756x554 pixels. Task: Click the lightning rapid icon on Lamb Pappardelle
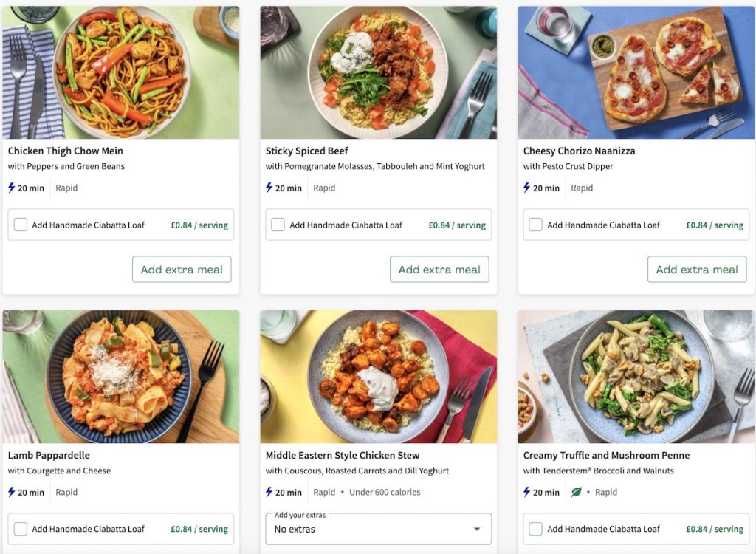[13, 492]
